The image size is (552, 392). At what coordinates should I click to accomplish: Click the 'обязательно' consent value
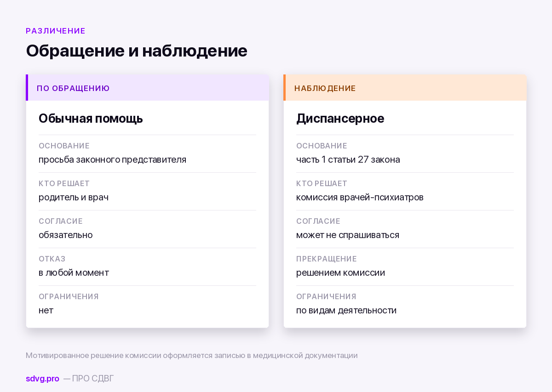[66, 235]
